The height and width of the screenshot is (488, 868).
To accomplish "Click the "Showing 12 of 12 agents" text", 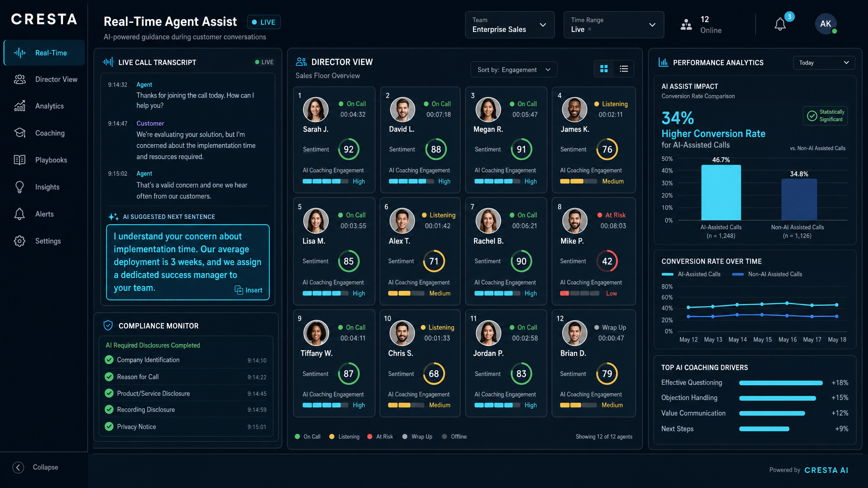I will (x=604, y=436).
